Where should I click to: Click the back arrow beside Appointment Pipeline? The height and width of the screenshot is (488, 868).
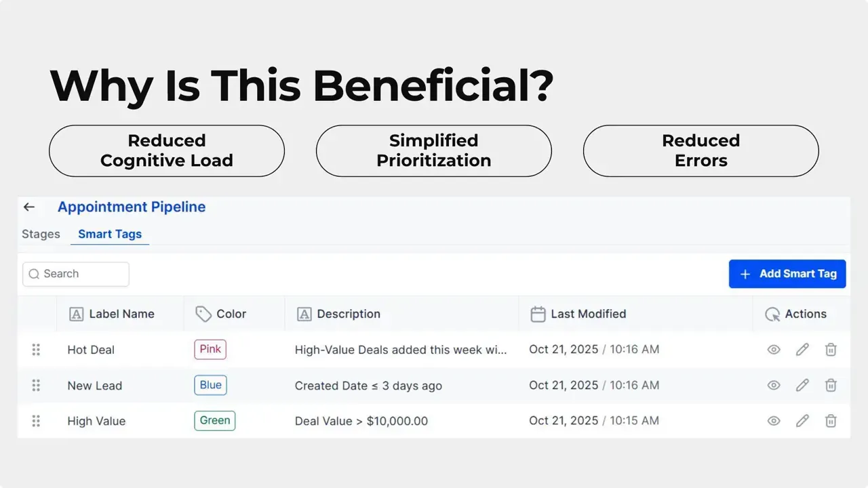28,207
